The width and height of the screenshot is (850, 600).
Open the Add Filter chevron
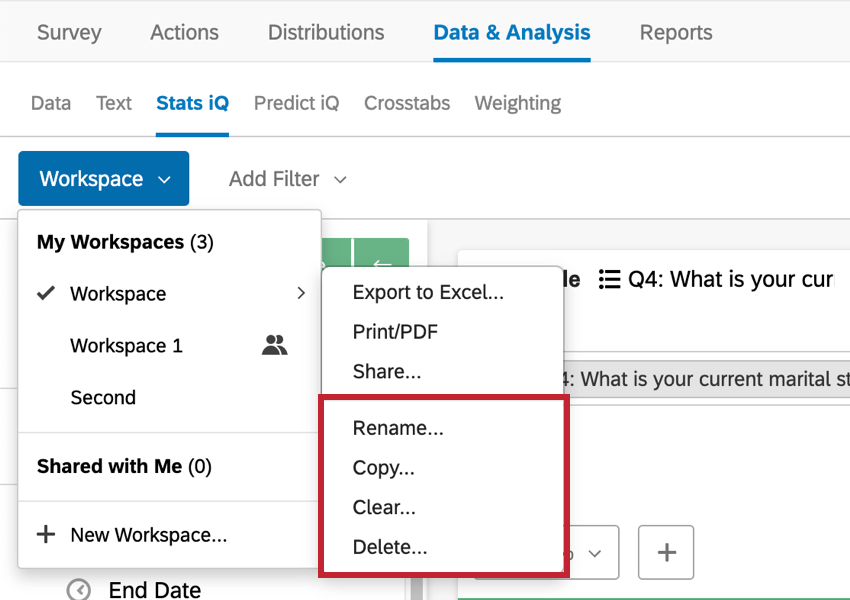[340, 179]
